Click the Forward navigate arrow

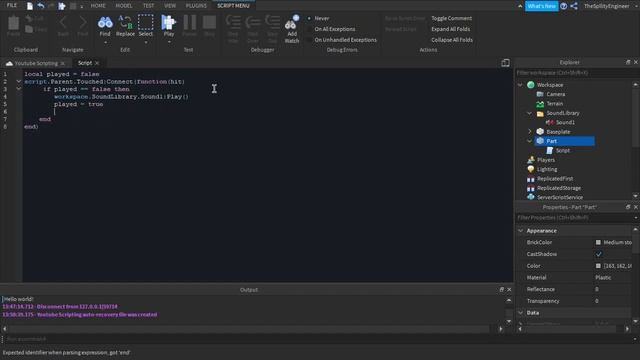[x=83, y=22]
